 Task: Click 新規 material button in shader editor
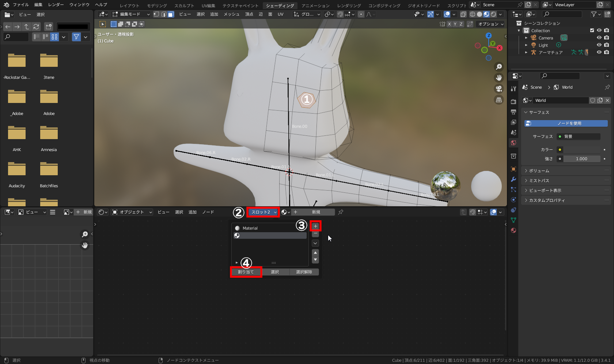pyautogui.click(x=313, y=212)
